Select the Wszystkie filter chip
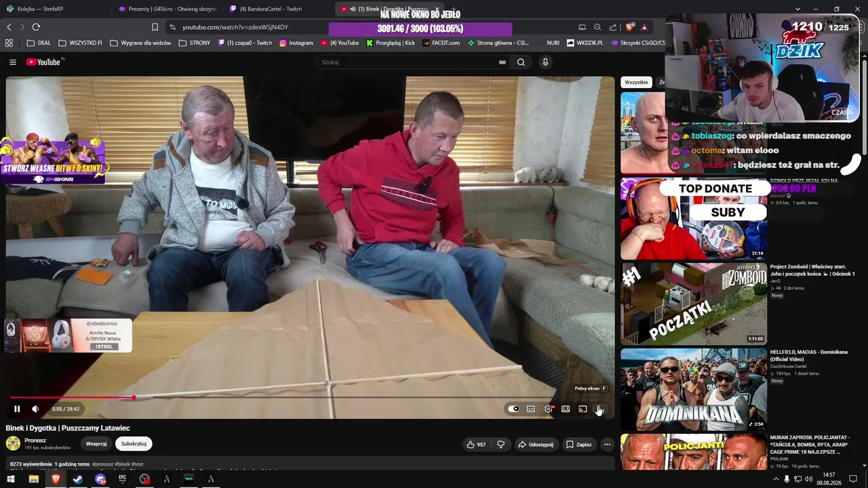868x488 pixels. tap(636, 82)
